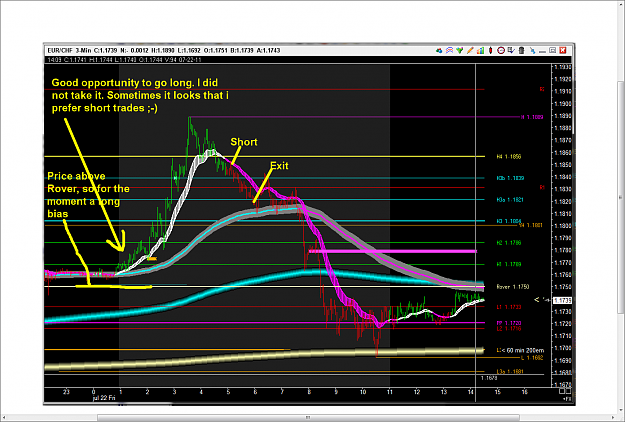Click the PP 1.1720 pivot label
The width and height of the screenshot is (625, 422).
point(509,323)
